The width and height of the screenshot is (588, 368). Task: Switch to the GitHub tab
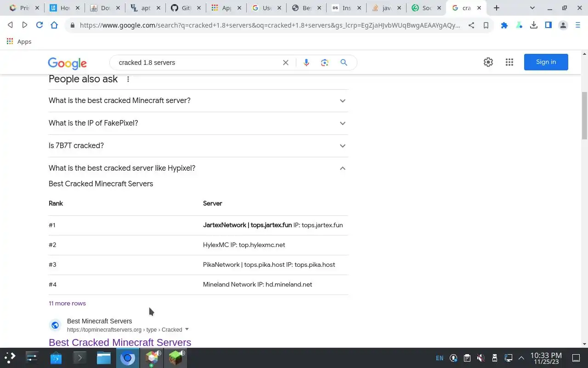pos(186,8)
